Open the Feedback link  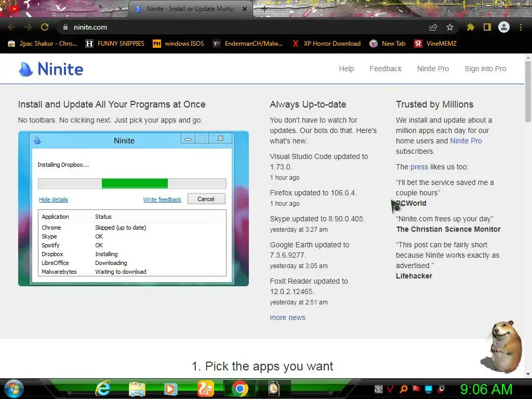(385, 69)
